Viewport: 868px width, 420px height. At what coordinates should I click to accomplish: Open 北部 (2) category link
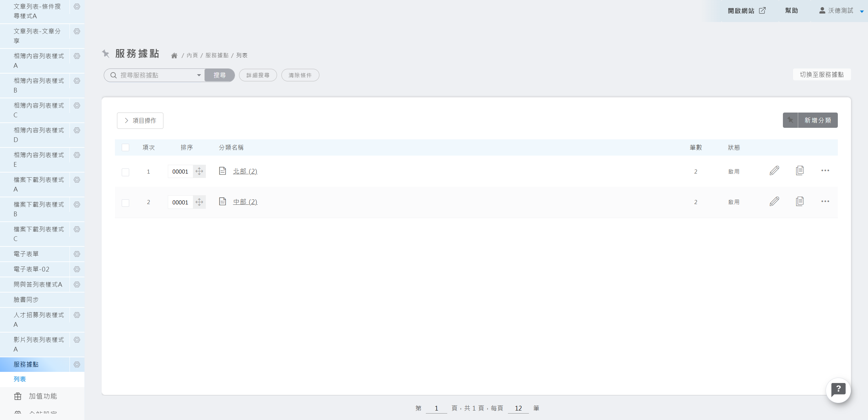coord(245,171)
